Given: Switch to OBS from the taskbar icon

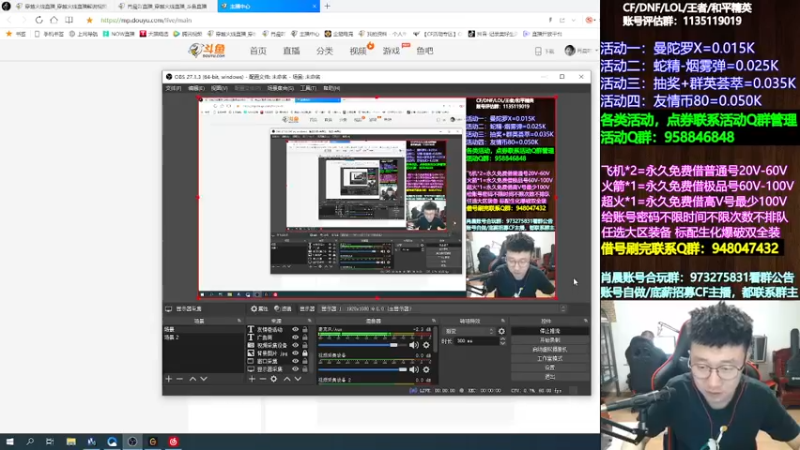Looking at the screenshot, I should [x=132, y=442].
